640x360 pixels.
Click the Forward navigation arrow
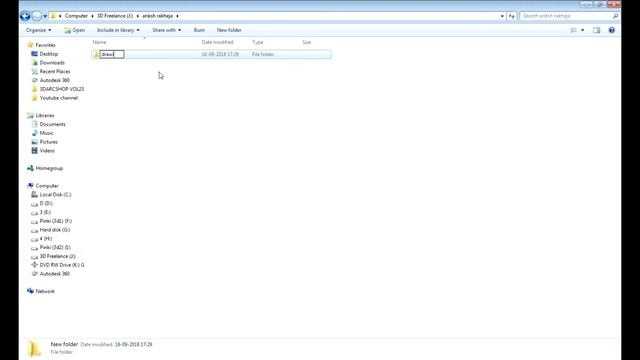pos(37,16)
